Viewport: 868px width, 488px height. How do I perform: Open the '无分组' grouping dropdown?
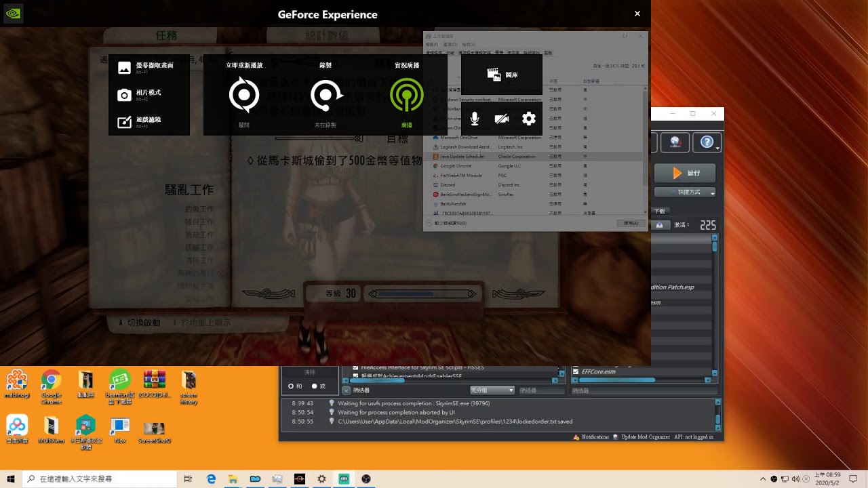click(492, 390)
